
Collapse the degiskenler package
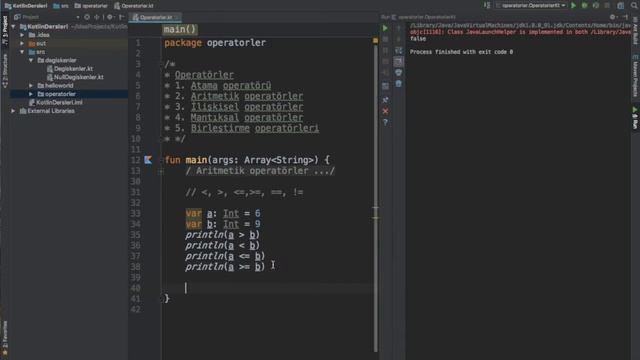pos(31,60)
